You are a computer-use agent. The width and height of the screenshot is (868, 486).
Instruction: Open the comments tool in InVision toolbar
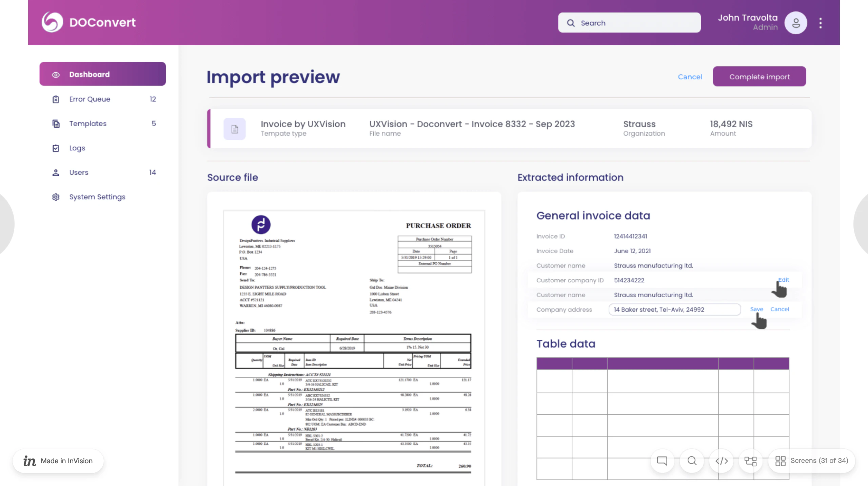[662, 461]
